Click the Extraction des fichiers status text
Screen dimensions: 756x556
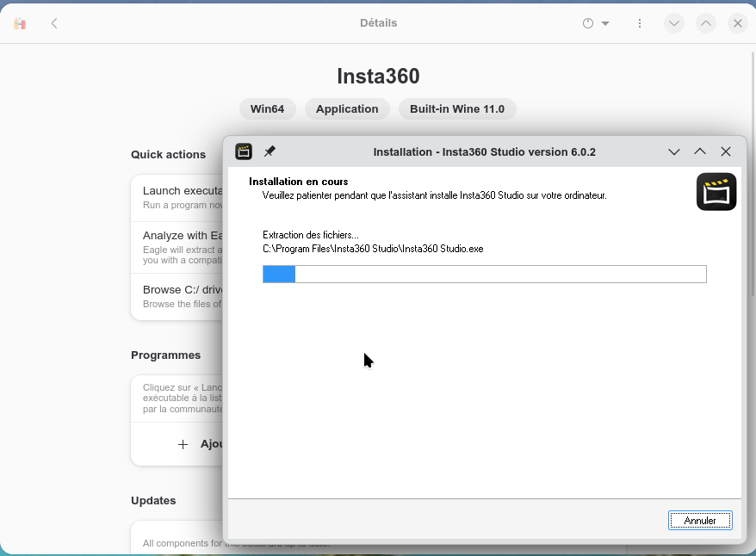(311, 235)
